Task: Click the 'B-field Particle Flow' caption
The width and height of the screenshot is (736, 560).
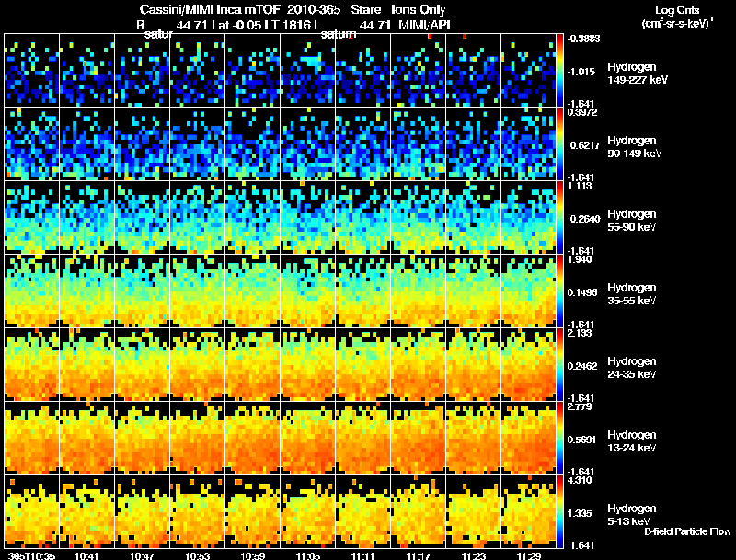Action: [687, 531]
